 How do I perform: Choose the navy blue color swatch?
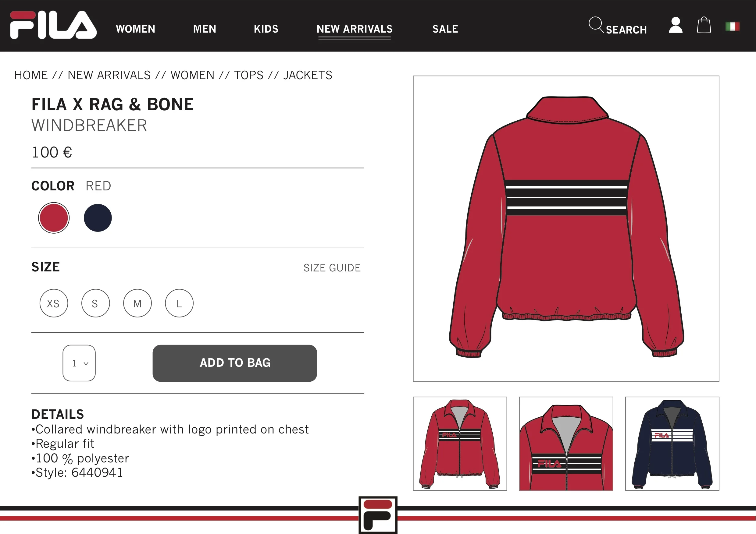98,218
